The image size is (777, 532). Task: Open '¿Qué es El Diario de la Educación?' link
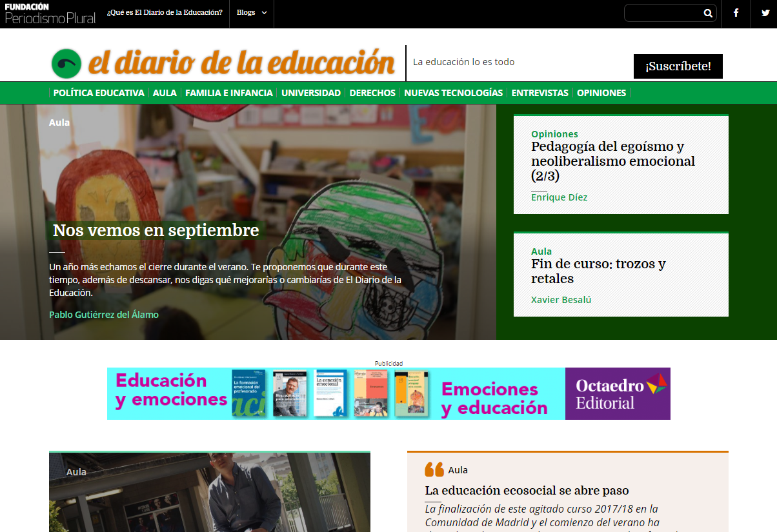click(x=165, y=13)
